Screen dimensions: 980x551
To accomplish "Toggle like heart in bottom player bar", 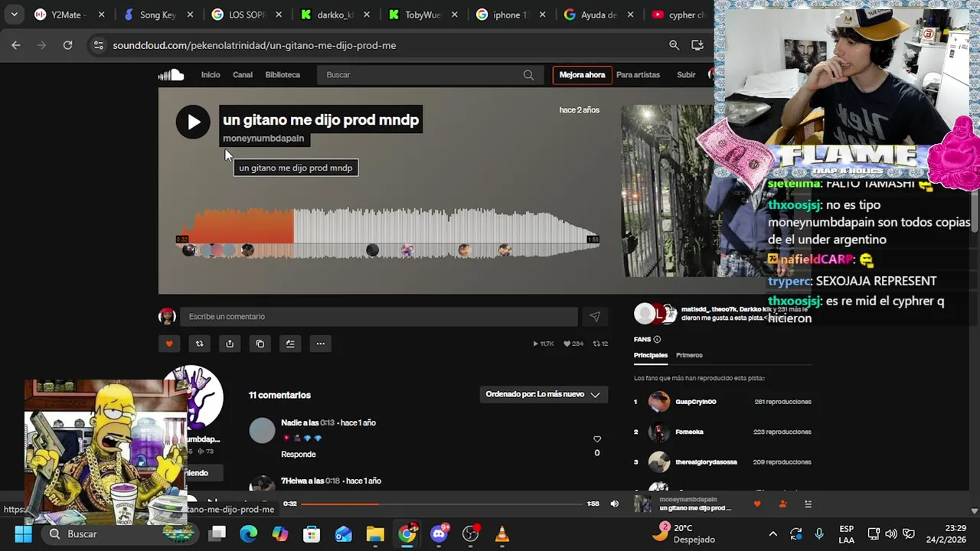I will pos(757,504).
